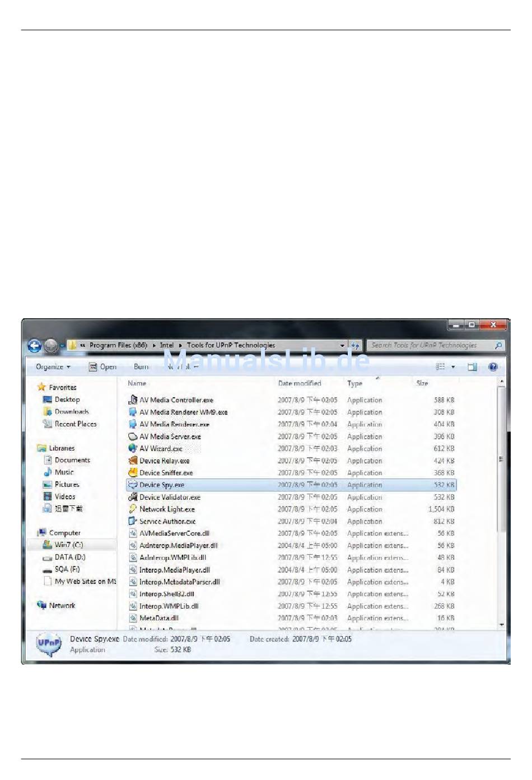Screen dimensions: 532x780
Task: Click the Device Relay.exe icon
Action: pyautogui.click(x=133, y=461)
